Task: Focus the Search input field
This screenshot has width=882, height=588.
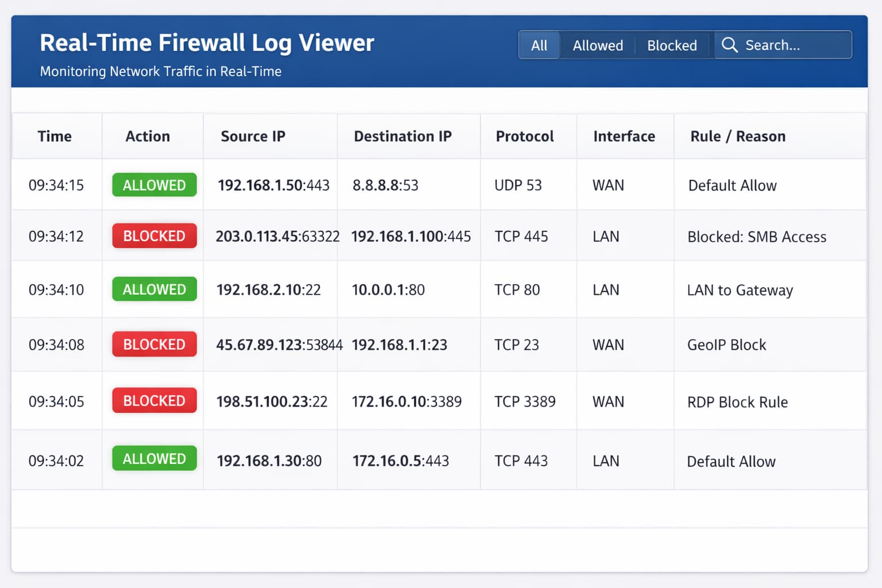Action: click(792, 45)
